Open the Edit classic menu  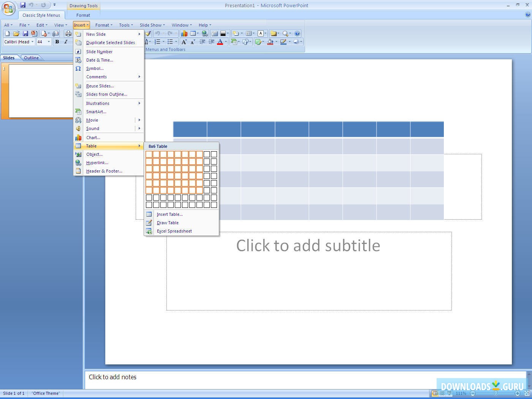point(42,25)
